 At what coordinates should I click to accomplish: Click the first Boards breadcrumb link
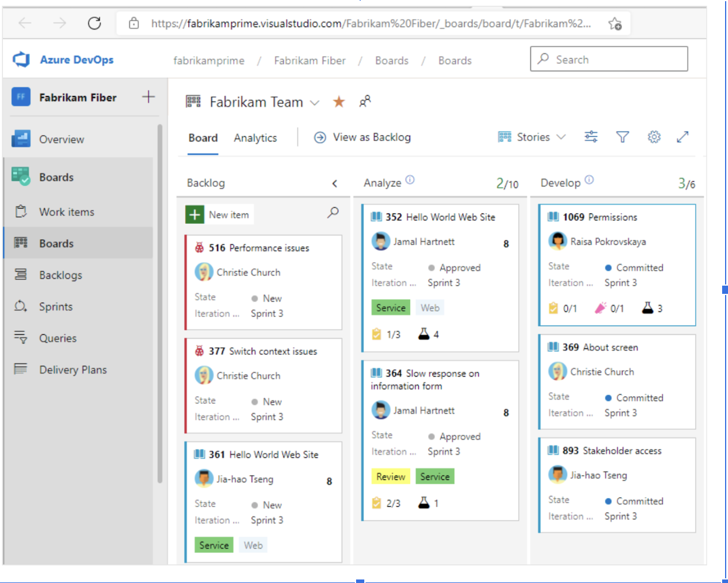392,60
